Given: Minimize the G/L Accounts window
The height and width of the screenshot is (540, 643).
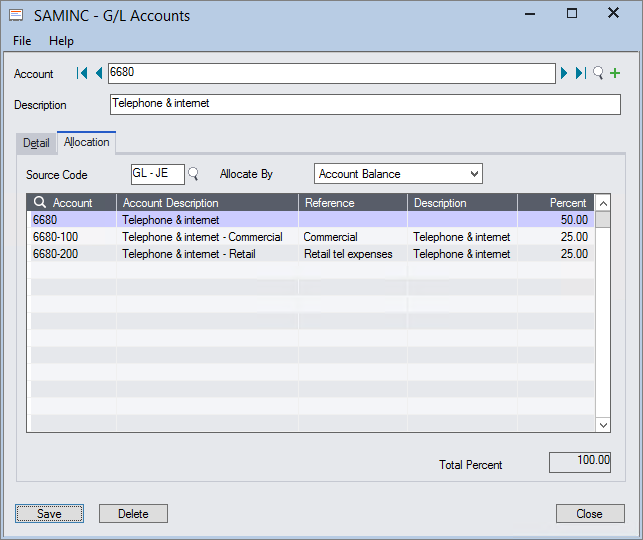Looking at the screenshot, I should 530,14.
